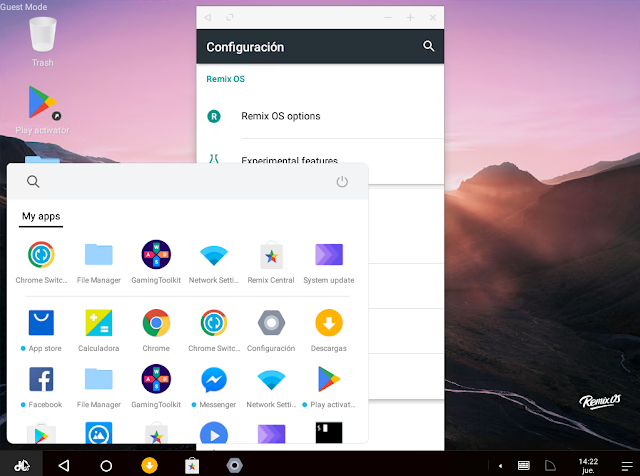The width and height of the screenshot is (640, 476).
Task: Open Trash on the desktop
Action: [x=42, y=42]
